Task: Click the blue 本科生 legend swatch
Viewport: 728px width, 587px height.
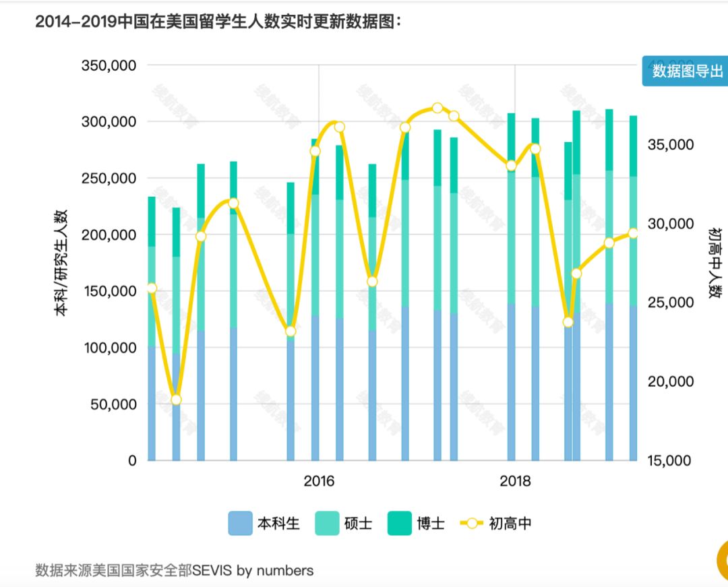Action: click(x=239, y=524)
